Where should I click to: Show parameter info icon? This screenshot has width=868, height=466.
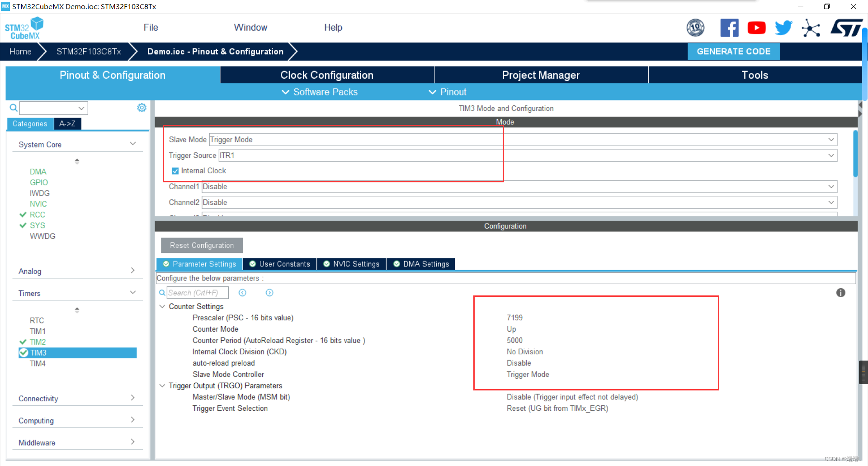click(x=840, y=293)
